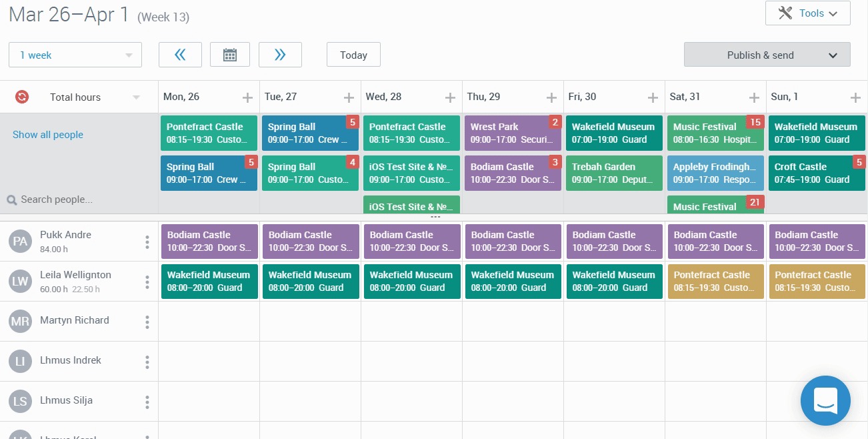Screen dimensions: 868x439
Task: Add a shift to Sun, 1 via its plus icon
Action: point(855,97)
